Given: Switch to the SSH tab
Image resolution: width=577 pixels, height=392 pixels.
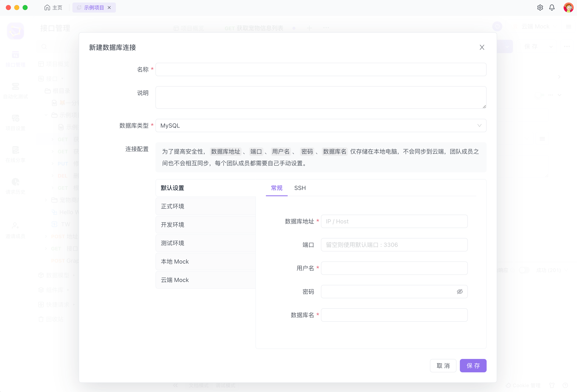Looking at the screenshot, I should coord(300,188).
